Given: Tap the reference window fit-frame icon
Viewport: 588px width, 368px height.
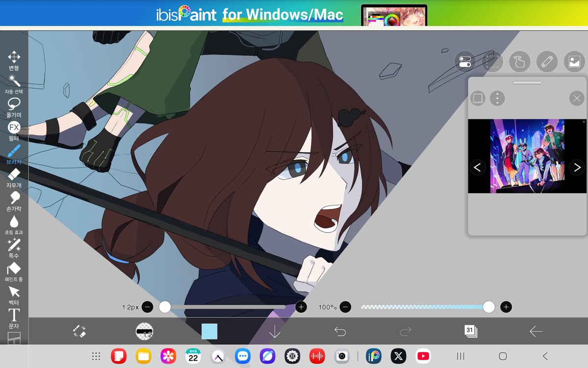Looking at the screenshot, I should (478, 98).
